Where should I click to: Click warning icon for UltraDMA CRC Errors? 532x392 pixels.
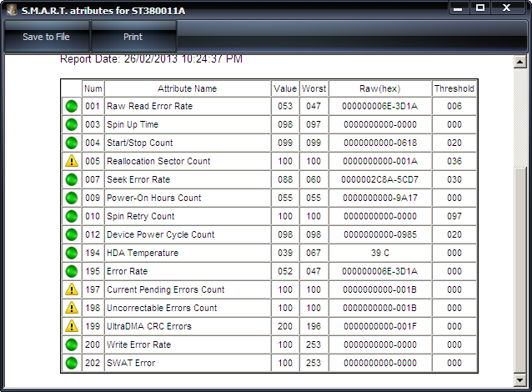click(72, 326)
